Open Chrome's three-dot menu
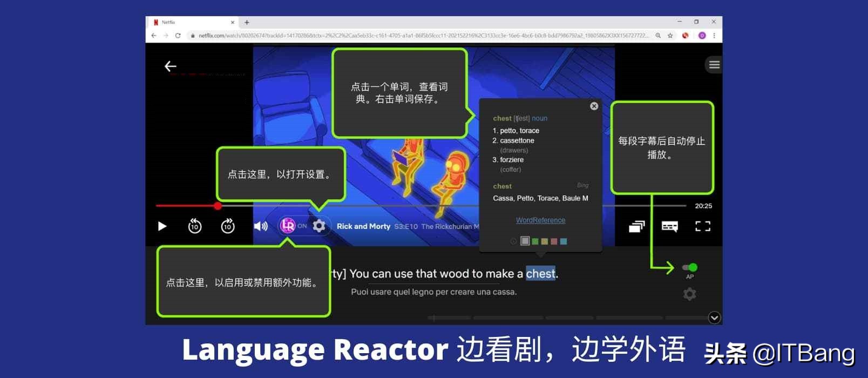This screenshot has height=378, width=868. tap(714, 36)
